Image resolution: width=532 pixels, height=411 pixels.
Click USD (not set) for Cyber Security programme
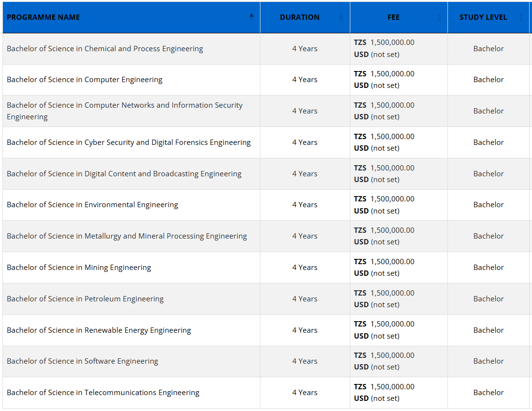click(376, 148)
